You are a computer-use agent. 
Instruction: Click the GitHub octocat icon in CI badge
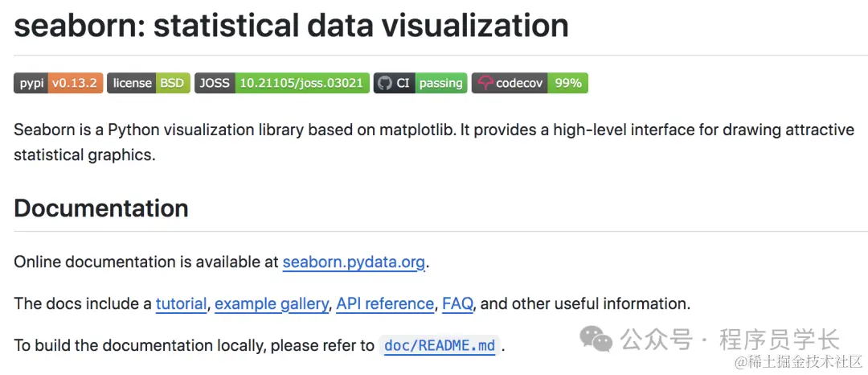[385, 83]
